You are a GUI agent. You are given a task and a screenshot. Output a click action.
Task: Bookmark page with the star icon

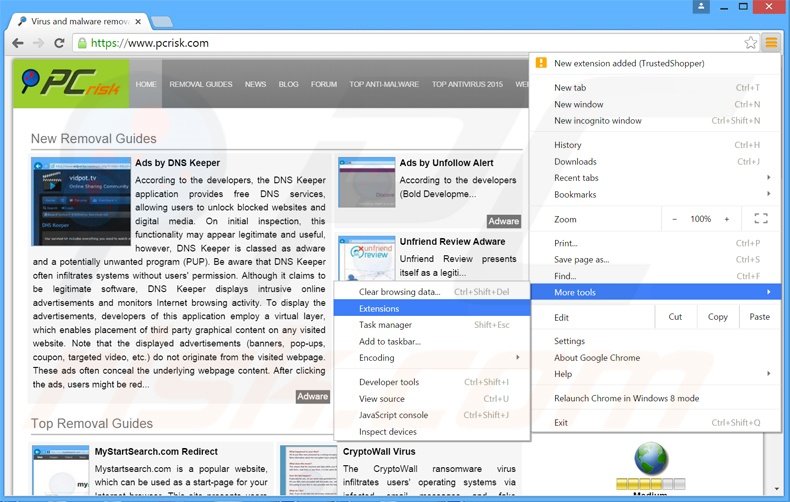pos(750,43)
